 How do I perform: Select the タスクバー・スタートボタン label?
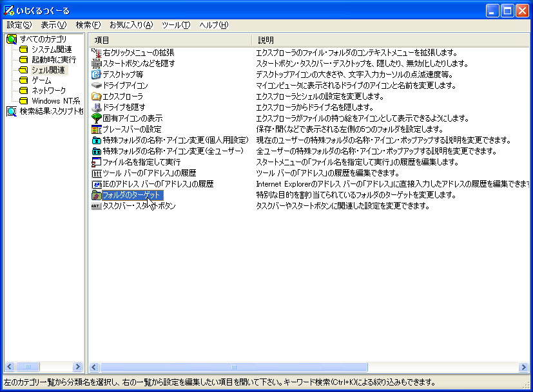tap(139, 206)
